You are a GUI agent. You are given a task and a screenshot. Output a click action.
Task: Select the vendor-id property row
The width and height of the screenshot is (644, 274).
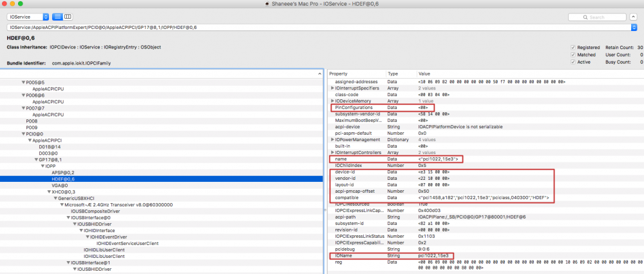(x=486, y=178)
